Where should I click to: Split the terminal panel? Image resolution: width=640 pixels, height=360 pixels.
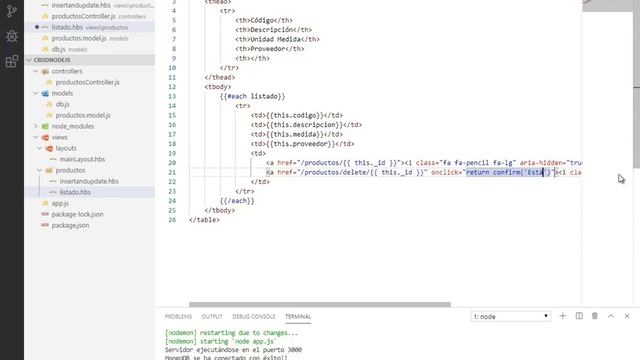tap(579, 316)
